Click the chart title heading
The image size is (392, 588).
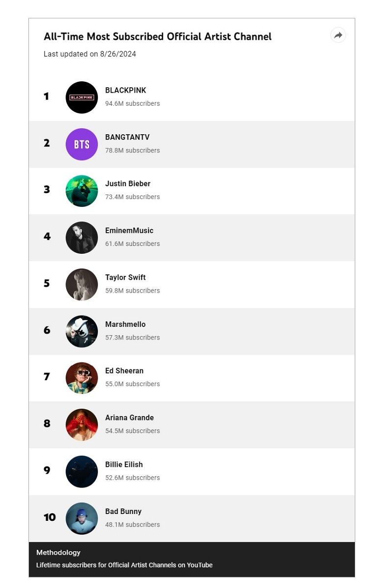(157, 37)
